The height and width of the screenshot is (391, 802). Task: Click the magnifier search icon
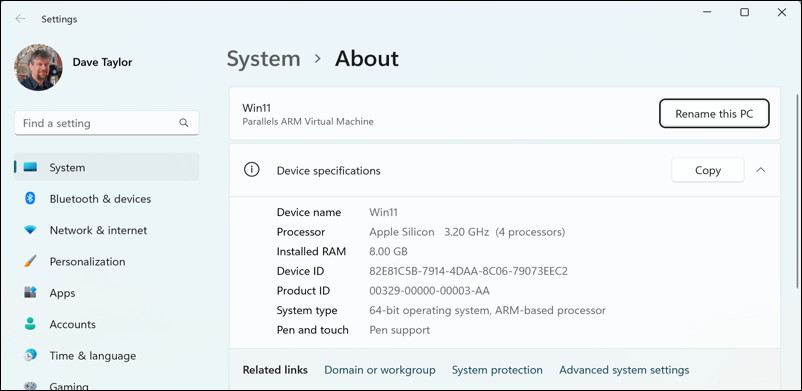[x=184, y=123]
